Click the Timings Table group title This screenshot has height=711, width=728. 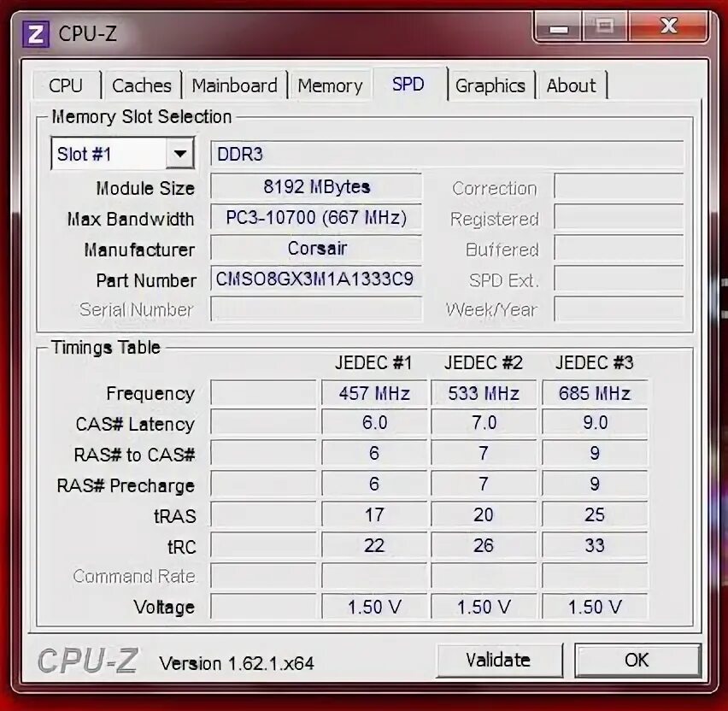tap(105, 347)
